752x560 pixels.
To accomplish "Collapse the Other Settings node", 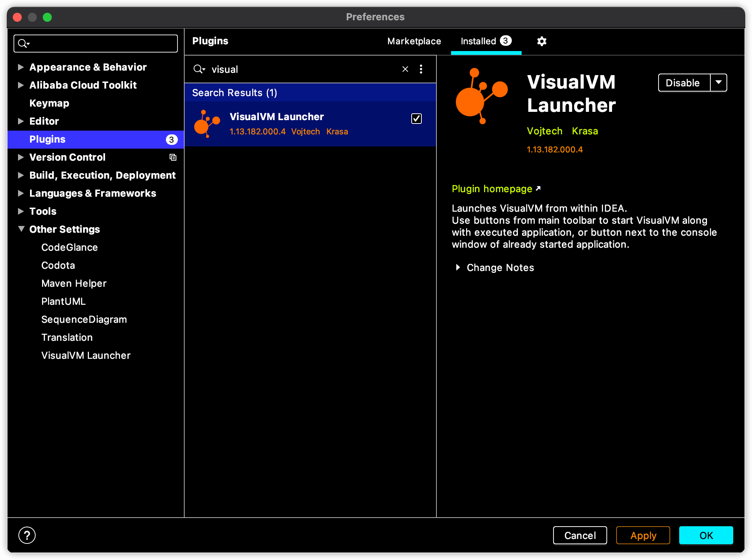I will coord(21,229).
